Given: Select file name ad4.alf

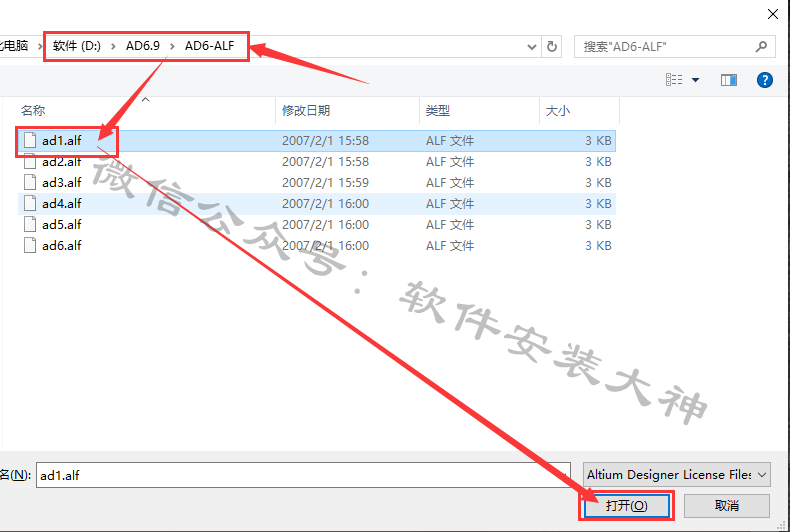Looking at the screenshot, I should point(61,204).
